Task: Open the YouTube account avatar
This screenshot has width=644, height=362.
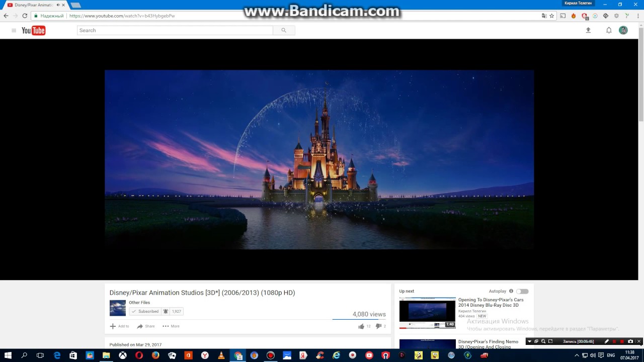Action: (x=623, y=30)
